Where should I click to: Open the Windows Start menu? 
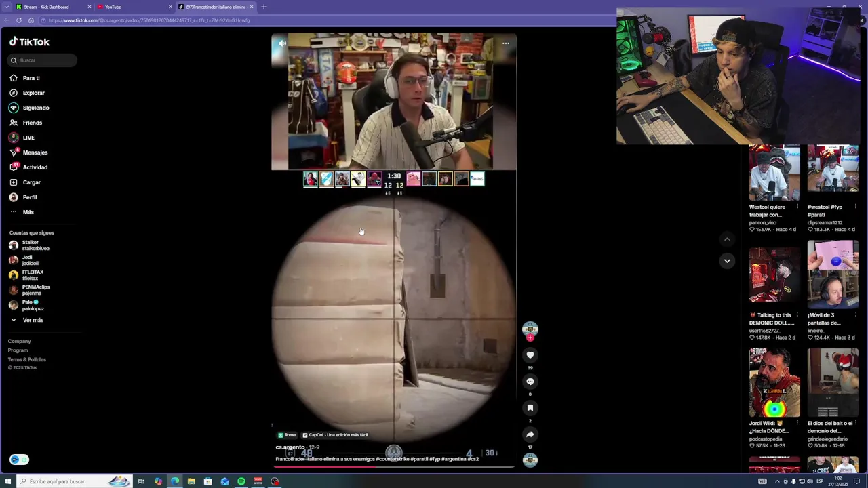pos(7,481)
